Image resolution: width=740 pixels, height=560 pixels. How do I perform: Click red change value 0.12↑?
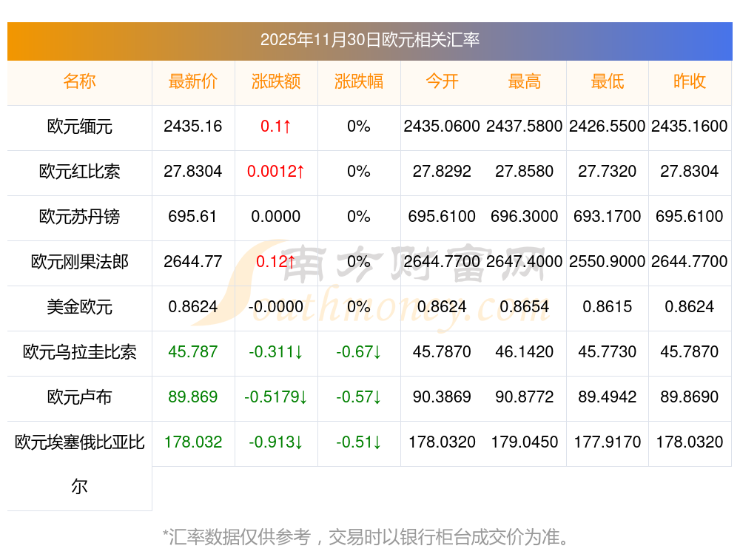tap(275, 261)
